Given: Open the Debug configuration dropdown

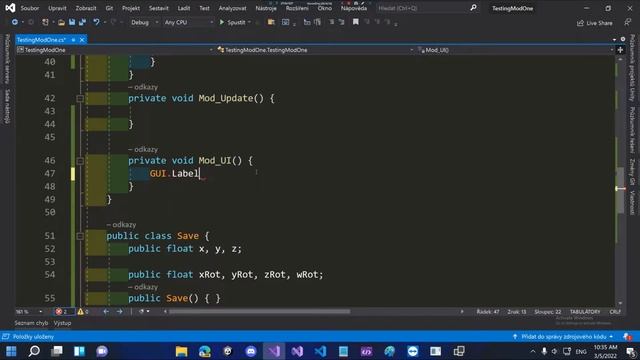Looking at the screenshot, I should tap(144, 22).
